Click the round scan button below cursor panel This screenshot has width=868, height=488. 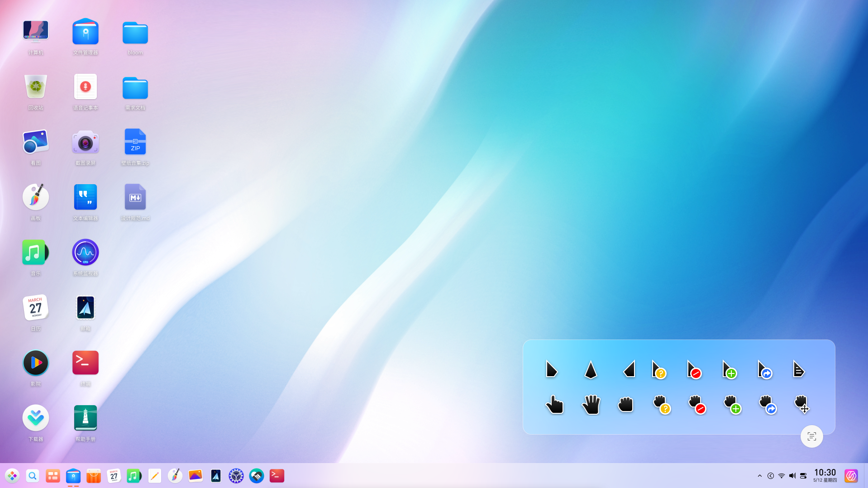[x=812, y=436]
